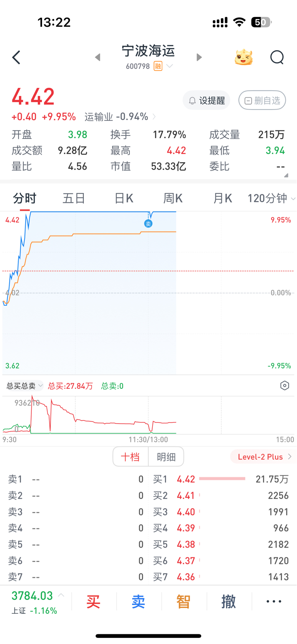Open chart settings hexagon icon

point(285,386)
